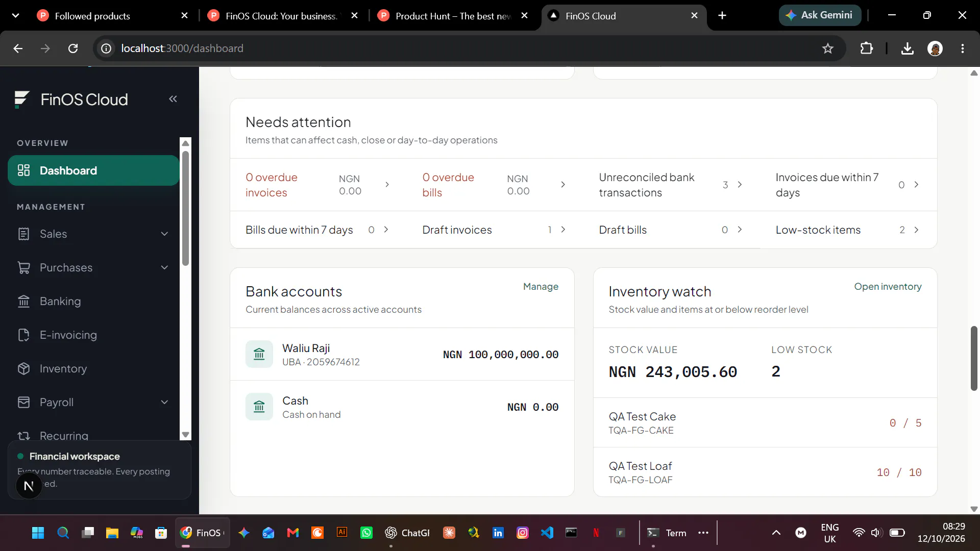This screenshot has width=980, height=551.
Task: Open browser downloads icon
Action: tap(908, 48)
